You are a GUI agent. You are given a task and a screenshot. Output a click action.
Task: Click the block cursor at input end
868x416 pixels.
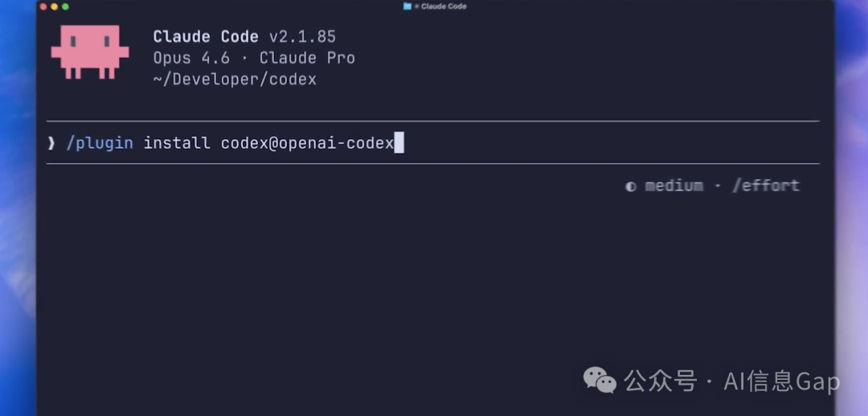point(399,143)
